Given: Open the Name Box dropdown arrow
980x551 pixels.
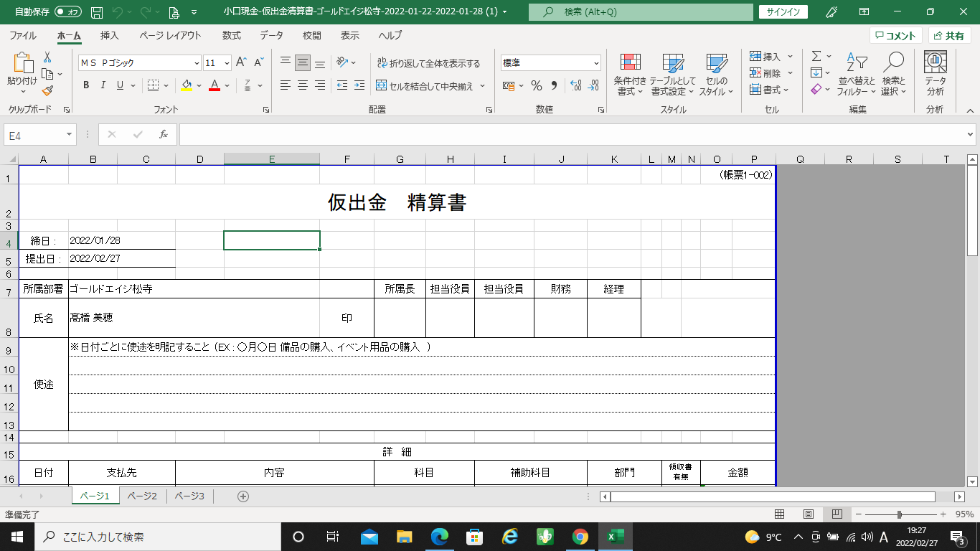Looking at the screenshot, I should (x=70, y=134).
